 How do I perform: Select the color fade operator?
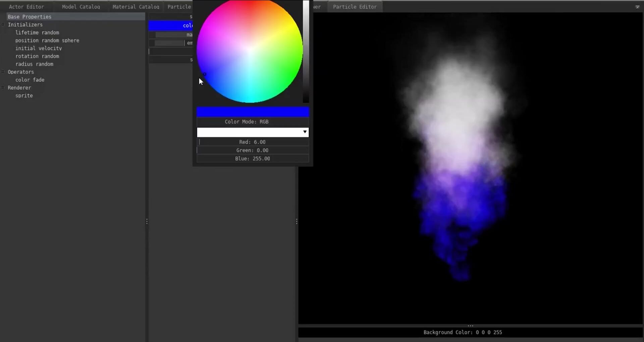point(30,80)
